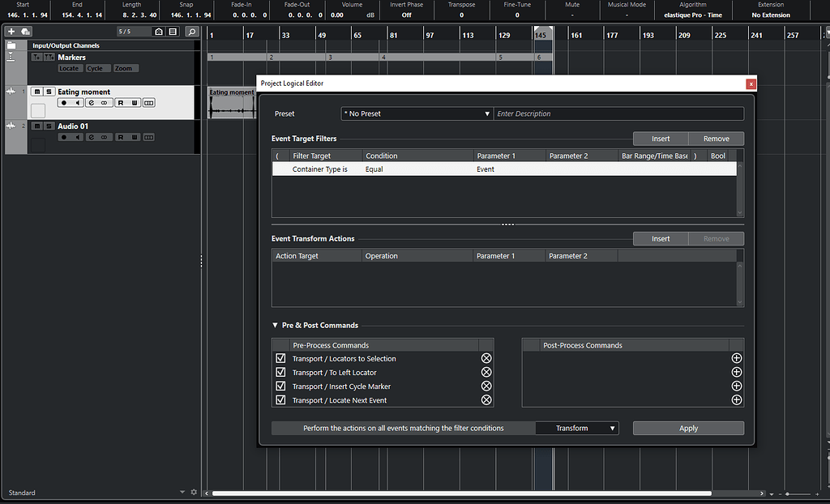Viewport: 830px width, 504px height.
Task: Open the Preset dropdown
Action: (x=417, y=114)
